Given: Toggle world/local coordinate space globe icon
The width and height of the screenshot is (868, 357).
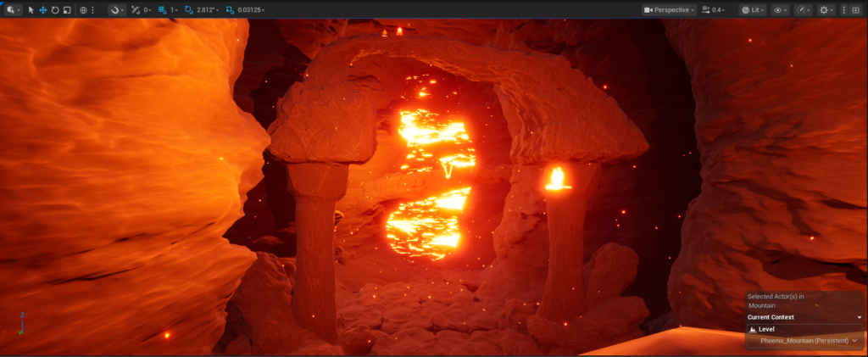Looking at the screenshot, I should [83, 10].
